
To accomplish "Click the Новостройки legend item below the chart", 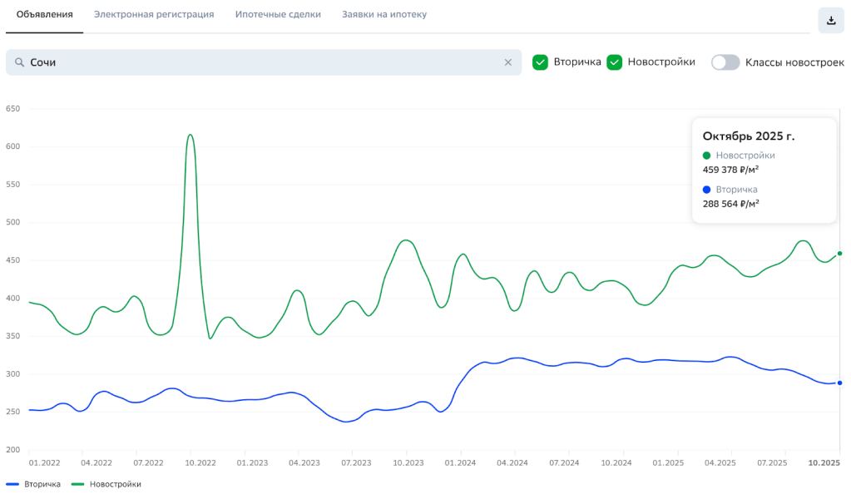I will [x=106, y=484].
